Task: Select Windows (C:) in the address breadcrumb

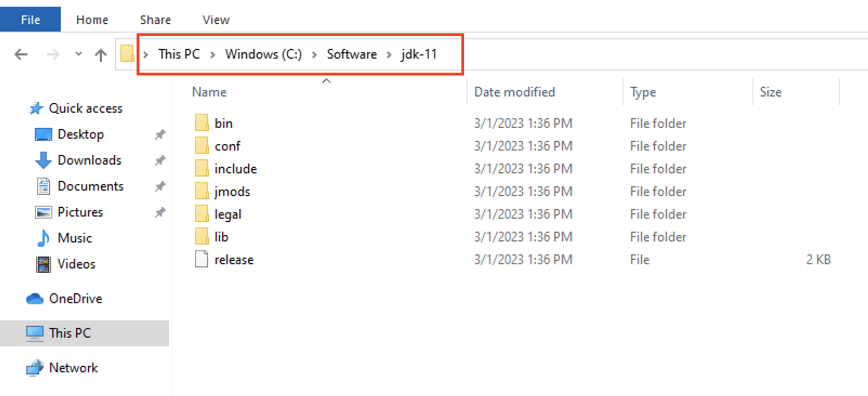Action: point(264,54)
